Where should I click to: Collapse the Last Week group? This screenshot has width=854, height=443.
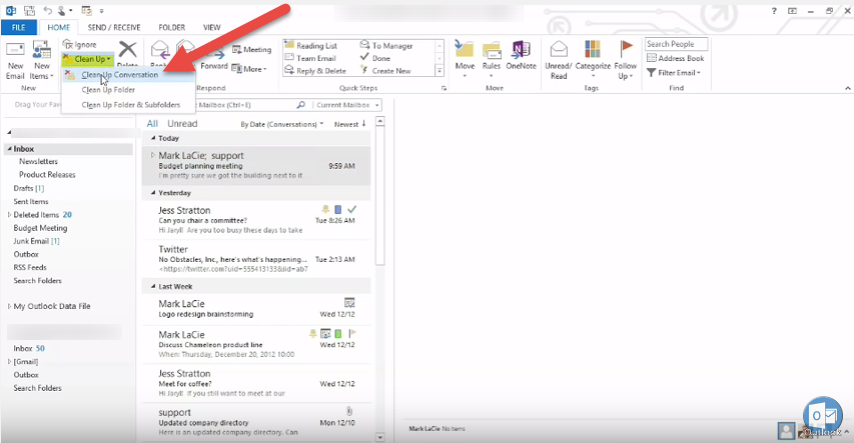[153, 287]
